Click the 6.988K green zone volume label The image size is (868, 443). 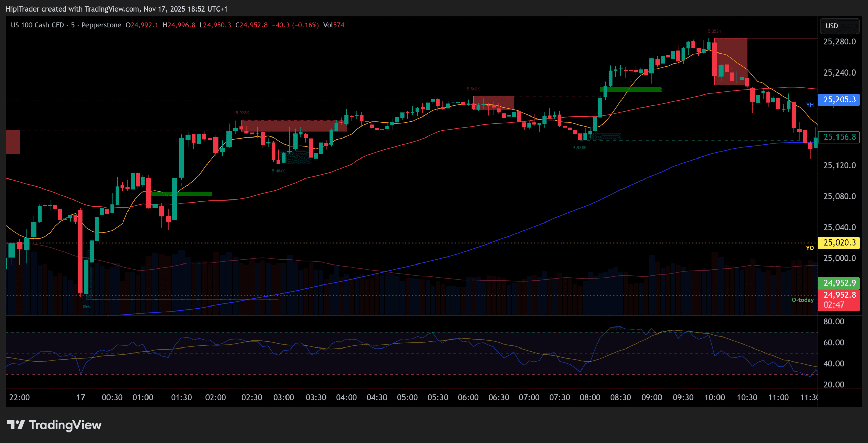click(x=579, y=148)
